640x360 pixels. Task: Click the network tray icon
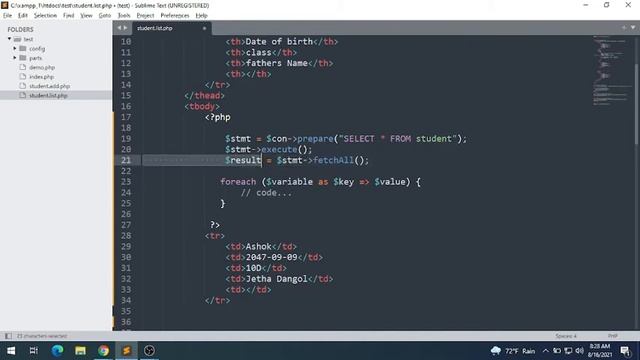pyautogui.click(x=568, y=351)
